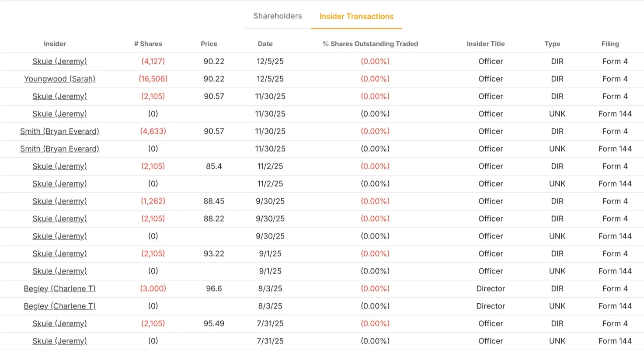Viewport: 644px width, 350px height.
Task: Open Skule (Jeremy) link priced at 95.49
Action: coord(59,324)
